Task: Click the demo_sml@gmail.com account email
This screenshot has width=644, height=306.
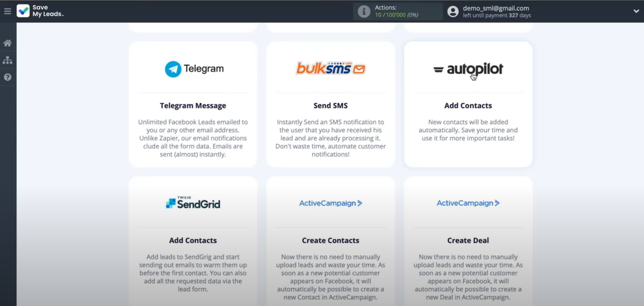Action: point(496,8)
